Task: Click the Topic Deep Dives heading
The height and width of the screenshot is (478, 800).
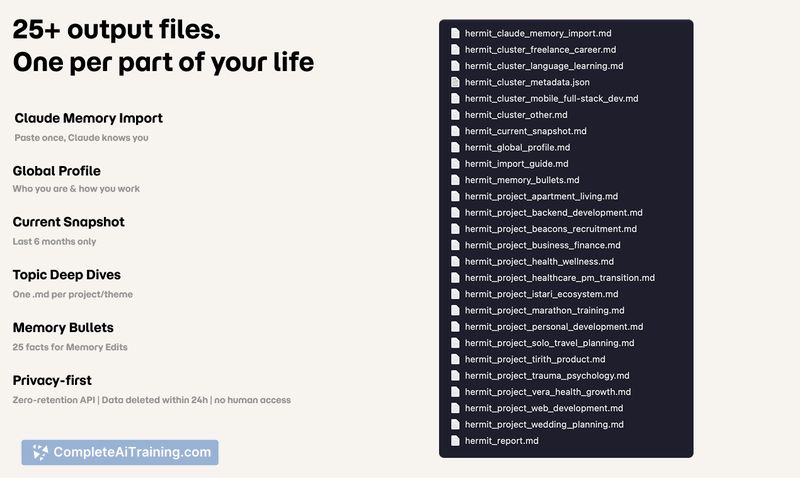Action: 67,274
